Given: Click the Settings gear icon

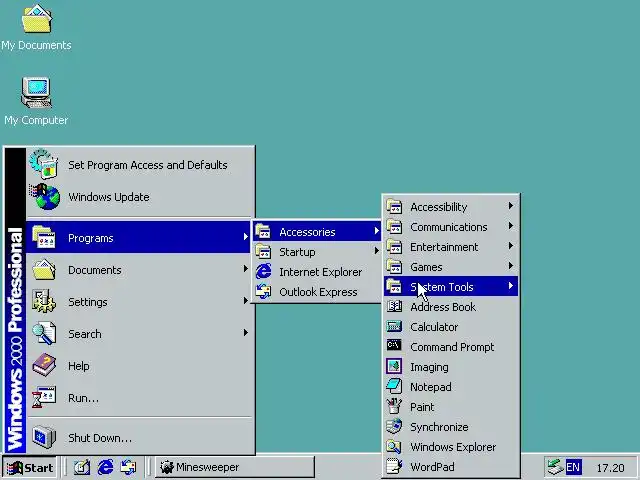Looking at the screenshot, I should pos(44,301).
